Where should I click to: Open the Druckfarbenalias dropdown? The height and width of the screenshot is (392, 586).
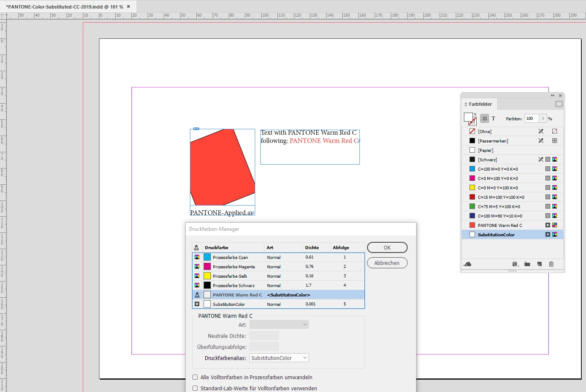(279, 358)
